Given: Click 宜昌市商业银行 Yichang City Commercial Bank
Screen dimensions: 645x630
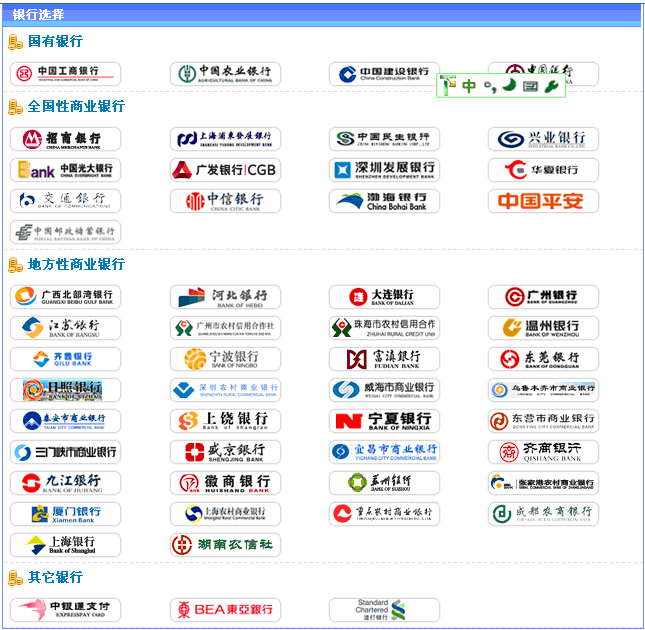Looking at the screenshot, I should point(384,452).
